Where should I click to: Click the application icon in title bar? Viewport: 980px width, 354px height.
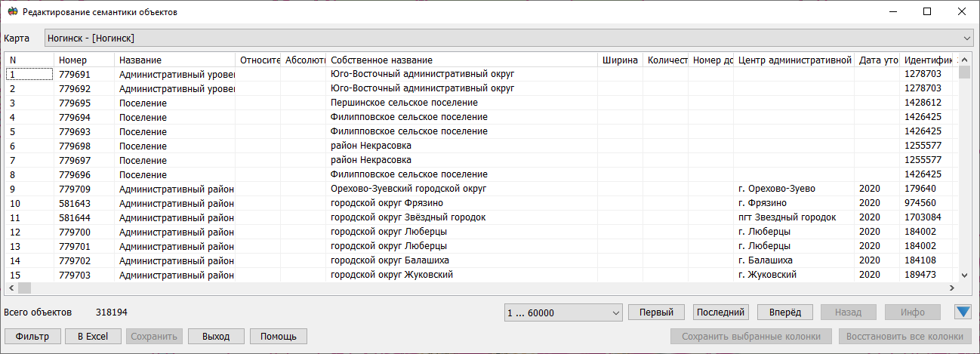[x=13, y=11]
